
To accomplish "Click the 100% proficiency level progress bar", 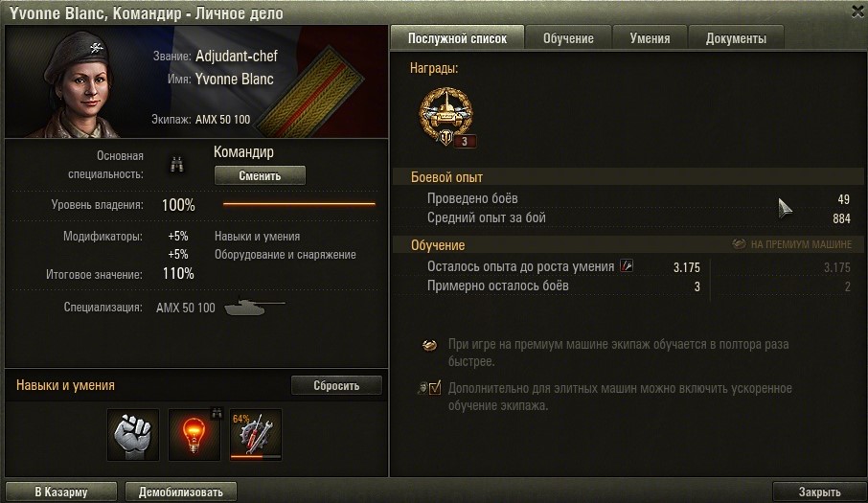I will tap(299, 204).
